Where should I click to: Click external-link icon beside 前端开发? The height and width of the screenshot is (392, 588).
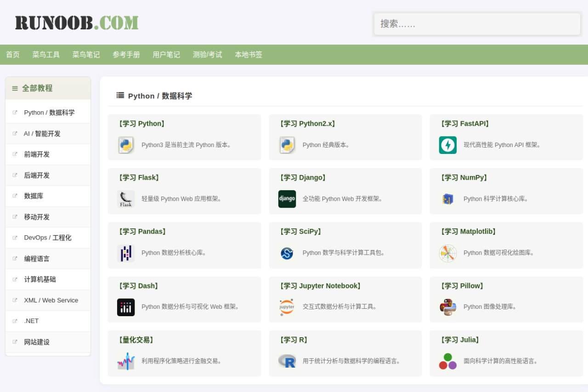[15, 154]
